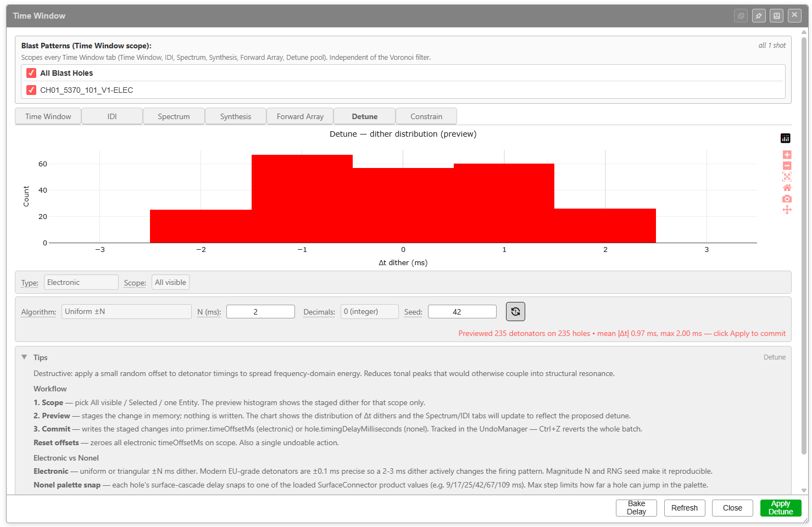Reset chart axes with the home icon
This screenshot has width=812, height=527.
pos(787,188)
